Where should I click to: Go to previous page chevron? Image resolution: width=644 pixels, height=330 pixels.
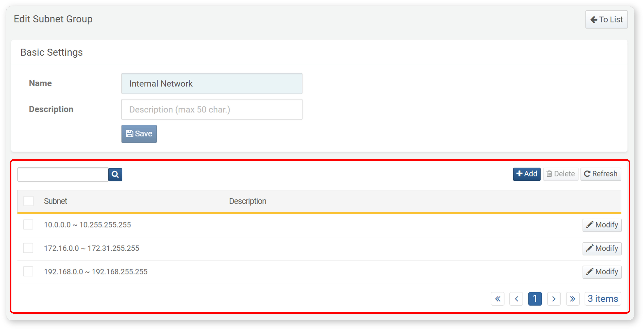coord(516,299)
